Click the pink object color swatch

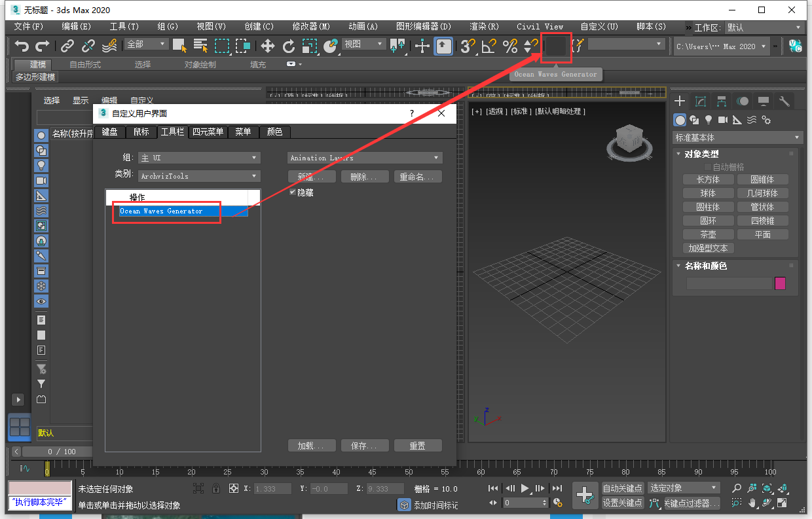780,283
